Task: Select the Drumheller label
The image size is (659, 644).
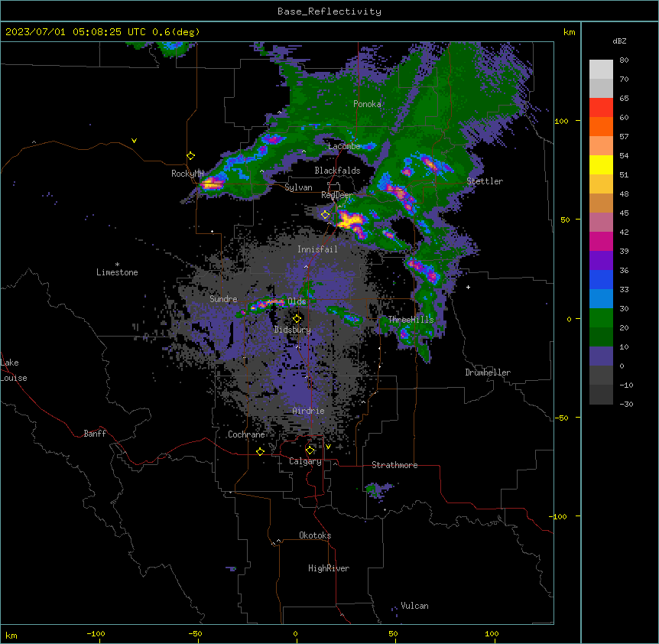Action: pos(488,372)
